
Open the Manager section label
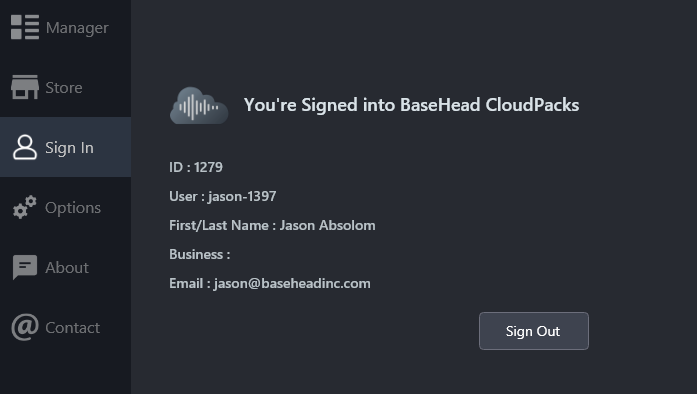(77, 28)
